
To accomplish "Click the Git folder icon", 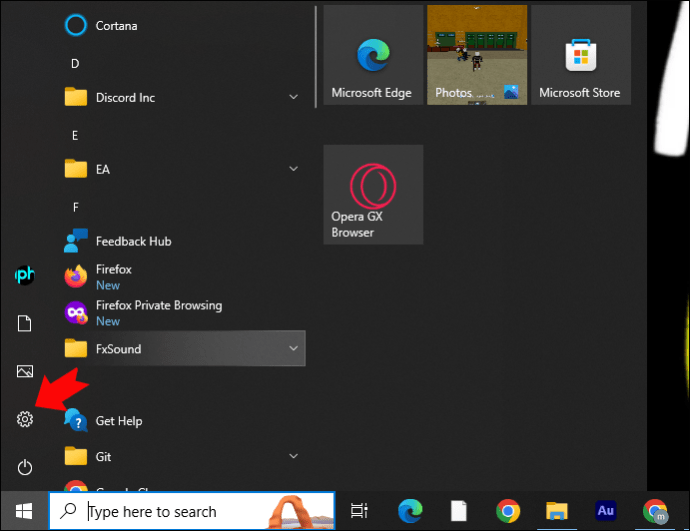I will [x=76, y=456].
